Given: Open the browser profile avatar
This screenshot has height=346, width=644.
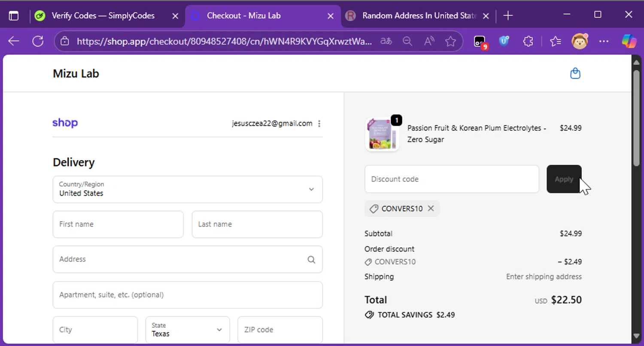Looking at the screenshot, I should click(x=580, y=41).
